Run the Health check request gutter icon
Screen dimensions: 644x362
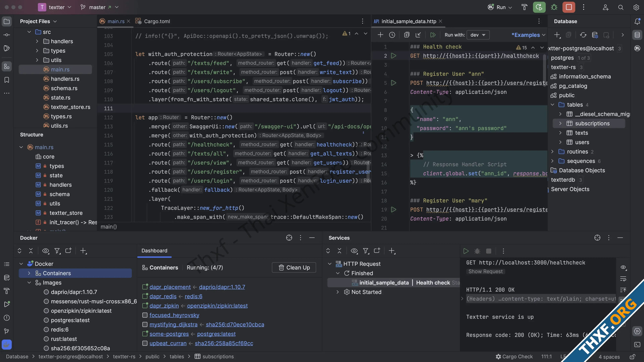393,56
